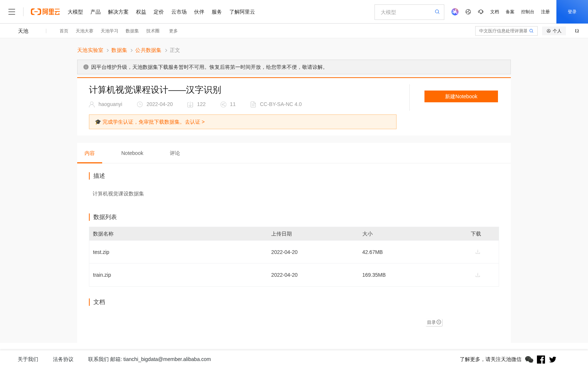This screenshot has height=368, width=588.
Task: Open 产品 top menu
Action: click(x=96, y=12)
